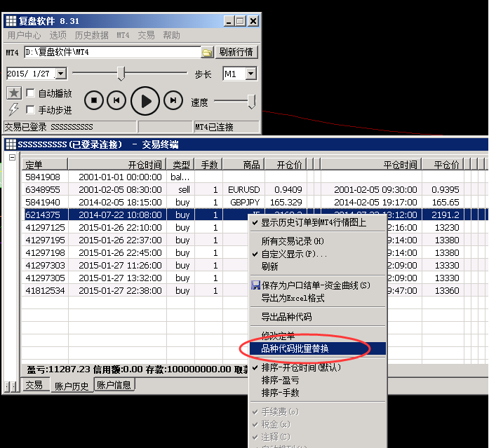Click the save icon for 保存为户口结单

pos(255,285)
